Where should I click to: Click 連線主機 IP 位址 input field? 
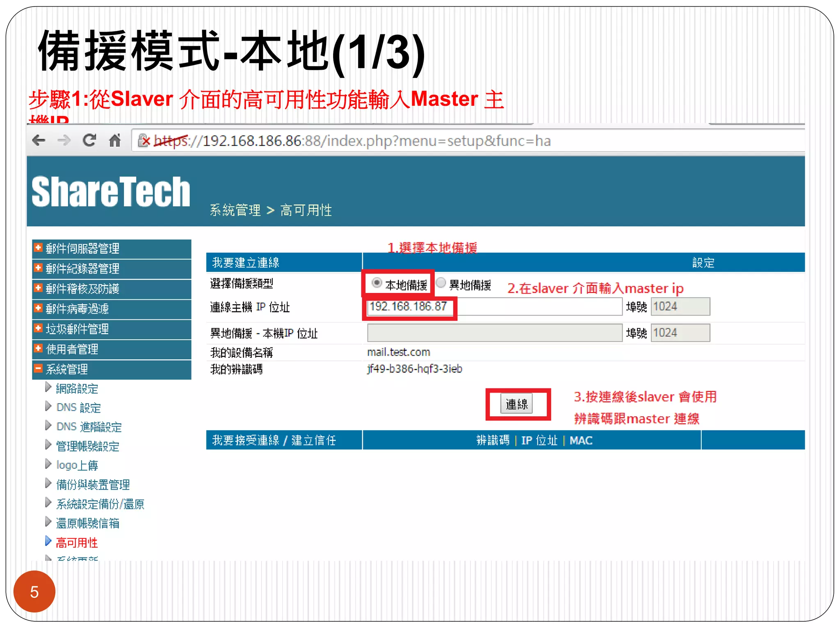click(495, 306)
